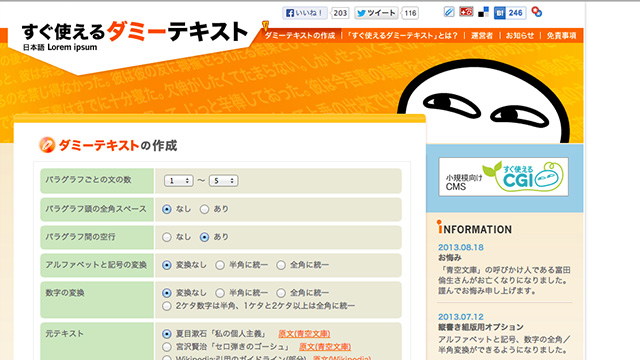Click the Facebook いいね！ like button
Image resolution: width=640 pixels, height=360 pixels.
click(304, 13)
